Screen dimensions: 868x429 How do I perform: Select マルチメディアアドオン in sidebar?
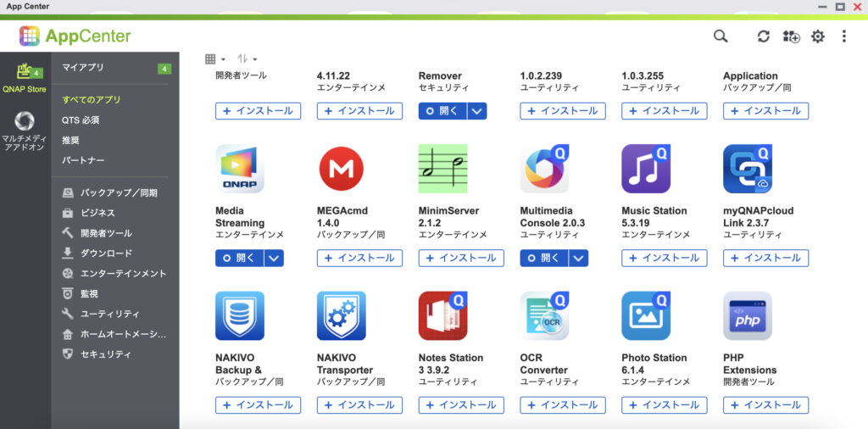point(25,131)
